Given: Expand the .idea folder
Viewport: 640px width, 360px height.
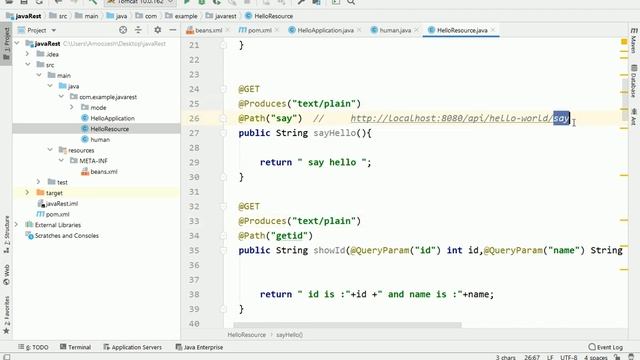Looking at the screenshot, I should pyautogui.click(x=27, y=54).
